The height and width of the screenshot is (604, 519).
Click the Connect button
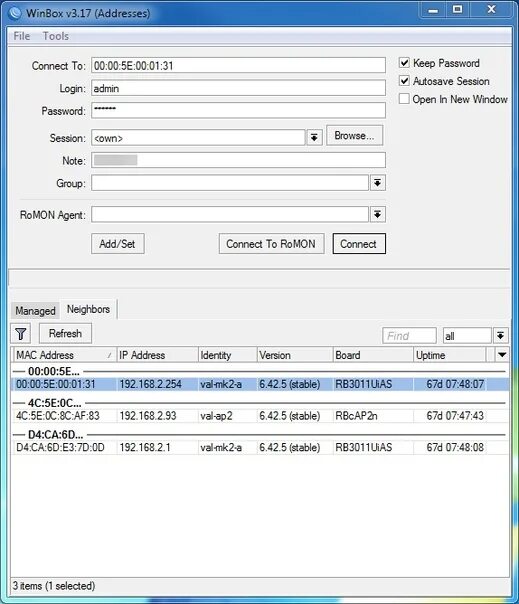pos(359,243)
